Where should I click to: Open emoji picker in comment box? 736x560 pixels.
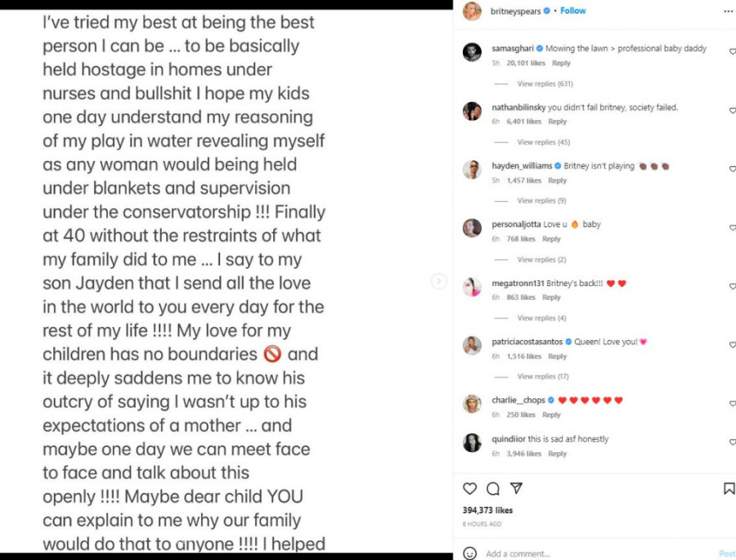coord(469,553)
